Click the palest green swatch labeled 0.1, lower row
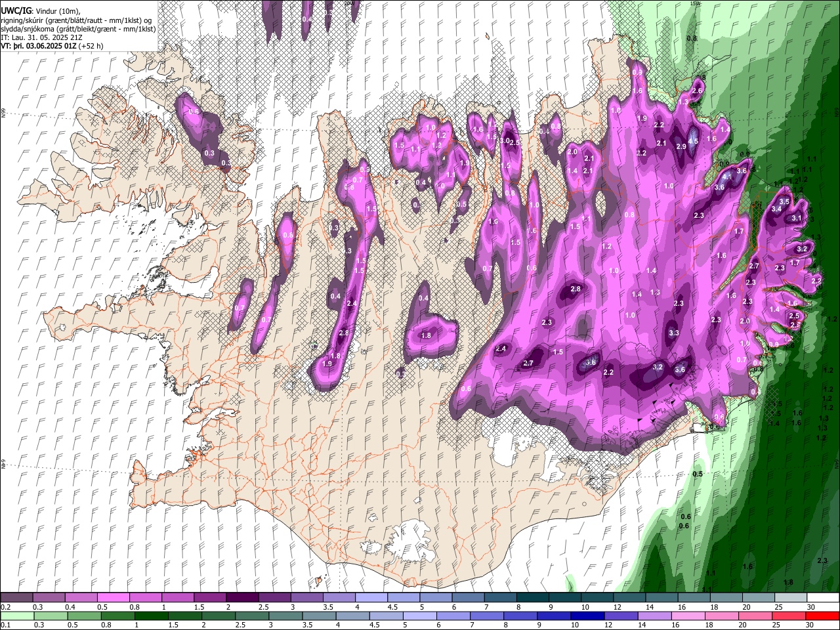Screen dimensions: 840x630 pos(17,616)
